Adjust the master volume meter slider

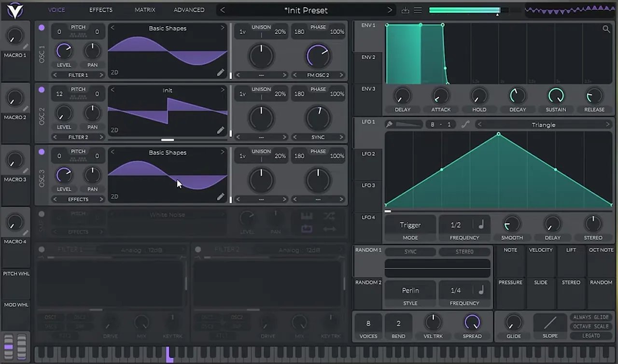coord(469,10)
